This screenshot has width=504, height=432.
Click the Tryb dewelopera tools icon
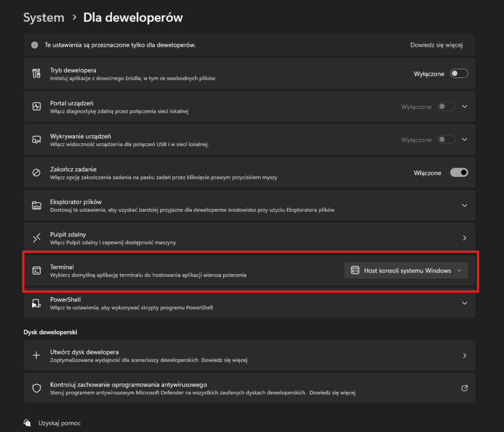pos(37,73)
